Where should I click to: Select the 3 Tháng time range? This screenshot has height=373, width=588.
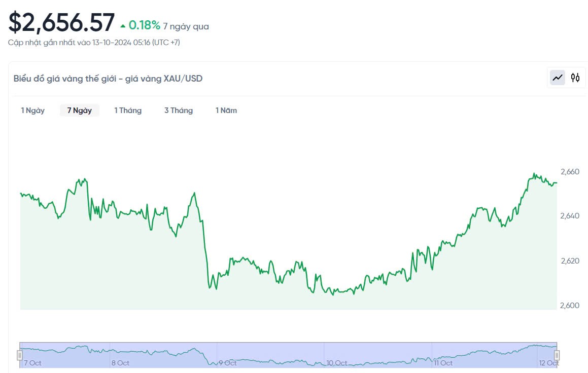[179, 110]
